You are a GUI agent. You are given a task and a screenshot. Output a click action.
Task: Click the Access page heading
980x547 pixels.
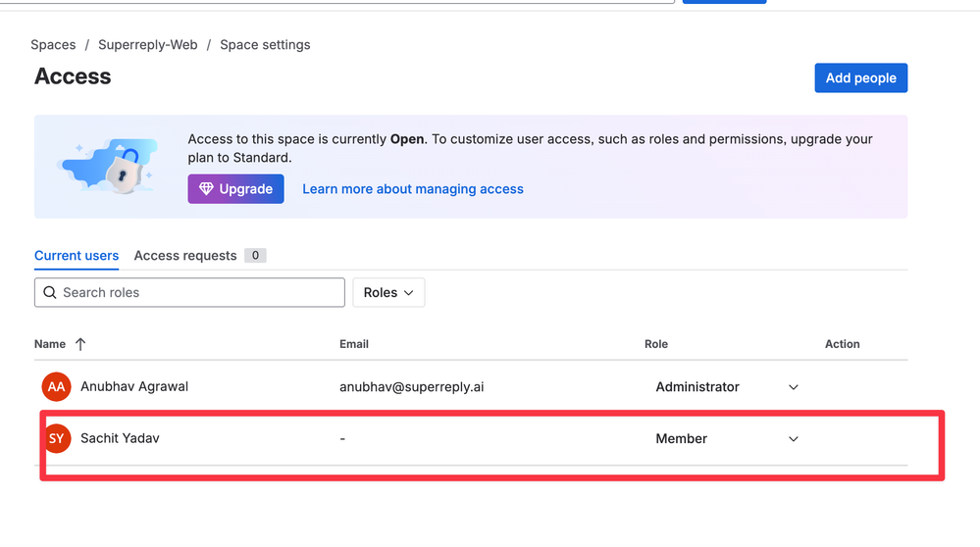pyautogui.click(x=73, y=76)
